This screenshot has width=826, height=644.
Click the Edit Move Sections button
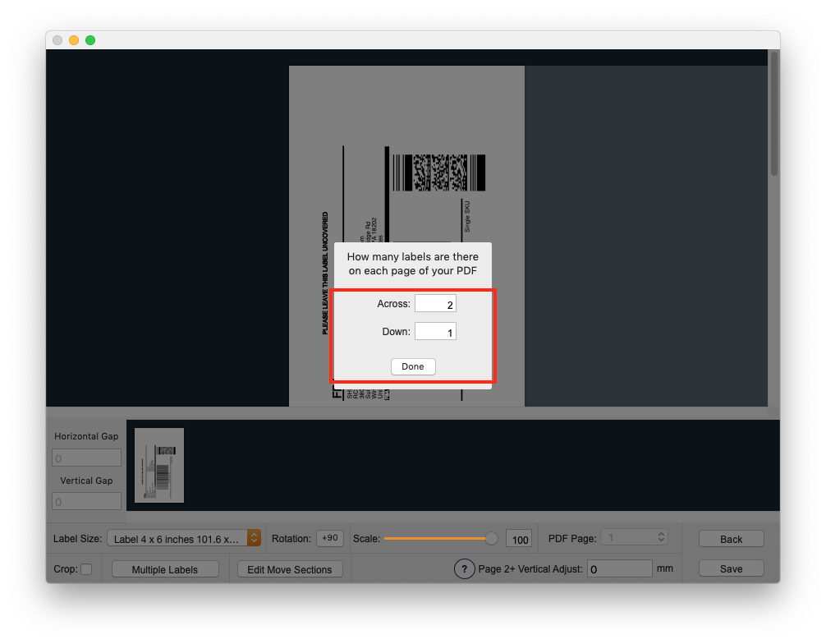click(290, 569)
